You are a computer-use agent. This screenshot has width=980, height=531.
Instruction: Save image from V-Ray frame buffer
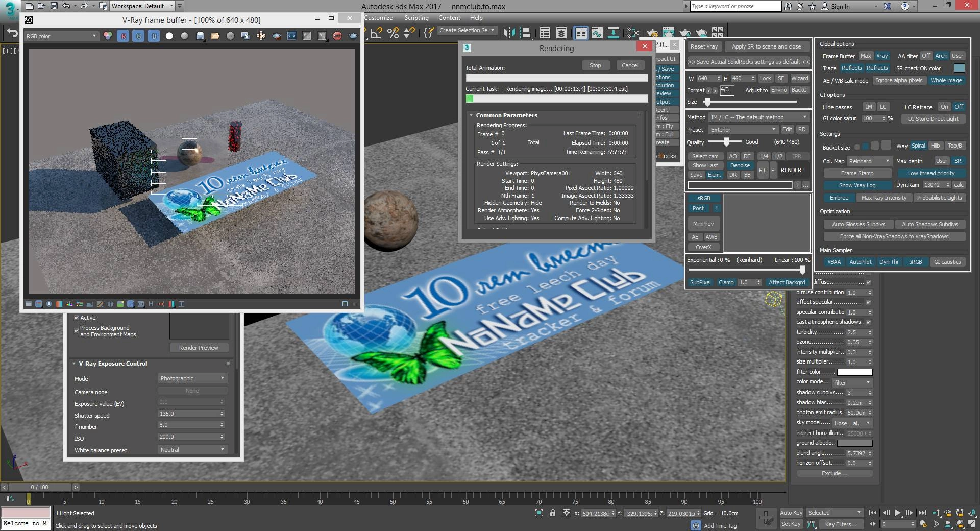(x=200, y=36)
